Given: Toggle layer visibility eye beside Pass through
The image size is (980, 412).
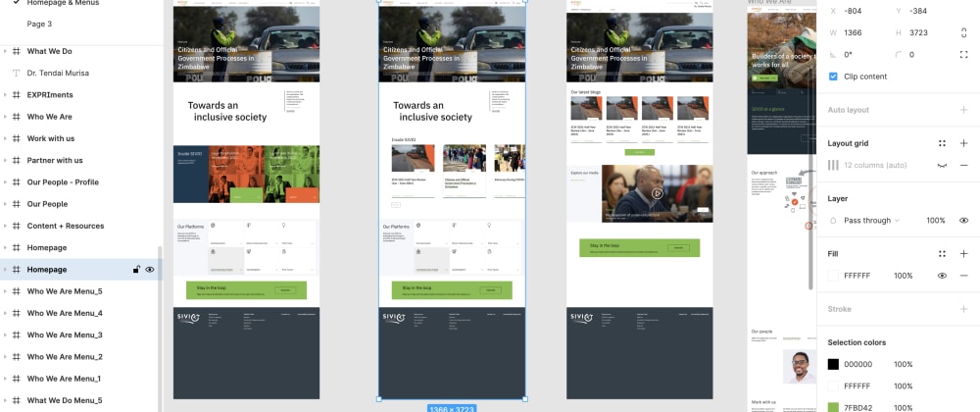Looking at the screenshot, I should pyautogui.click(x=963, y=221).
